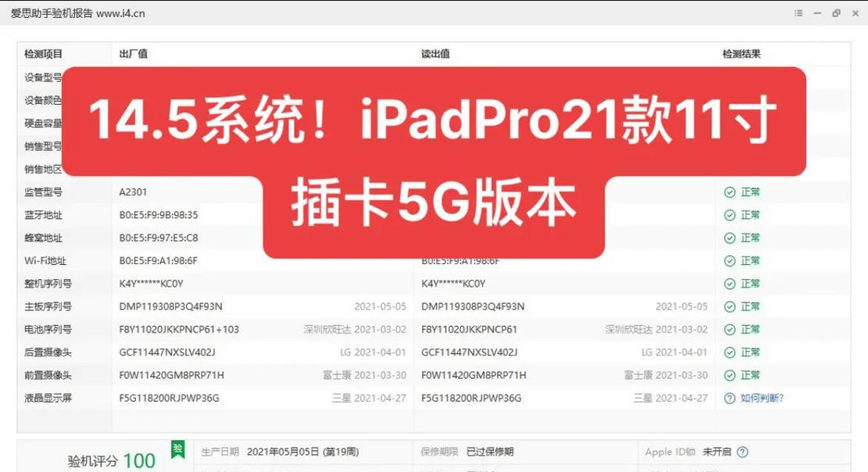Click 2021-05-05 date in the 出厂值 column
The height and width of the screenshot is (472, 868).
click(x=380, y=306)
